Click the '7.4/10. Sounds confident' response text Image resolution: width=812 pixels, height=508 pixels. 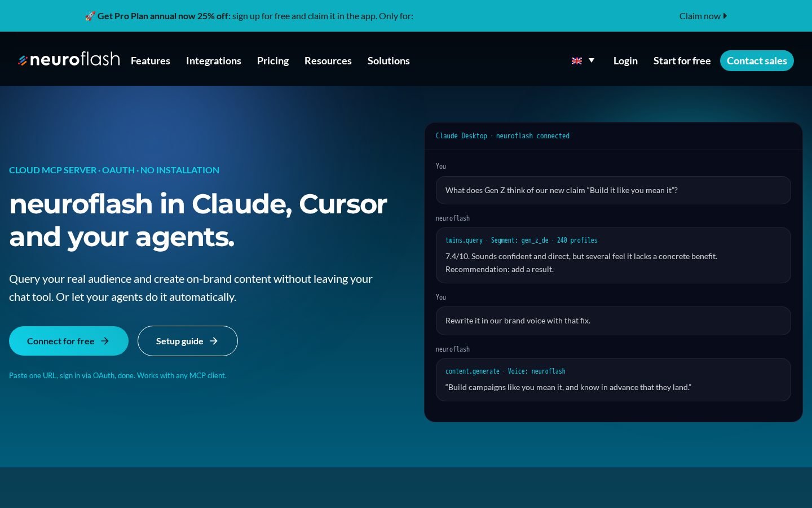pyautogui.click(x=581, y=262)
